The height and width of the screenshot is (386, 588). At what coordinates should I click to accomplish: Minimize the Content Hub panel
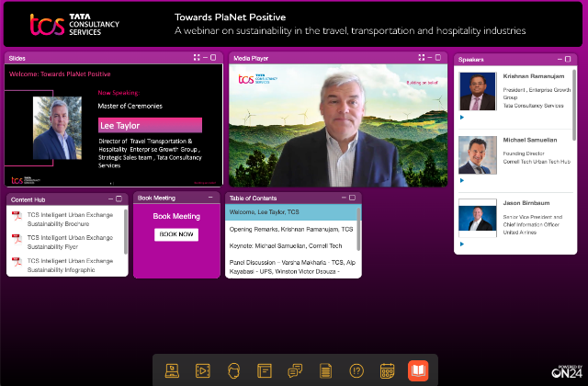pos(110,199)
